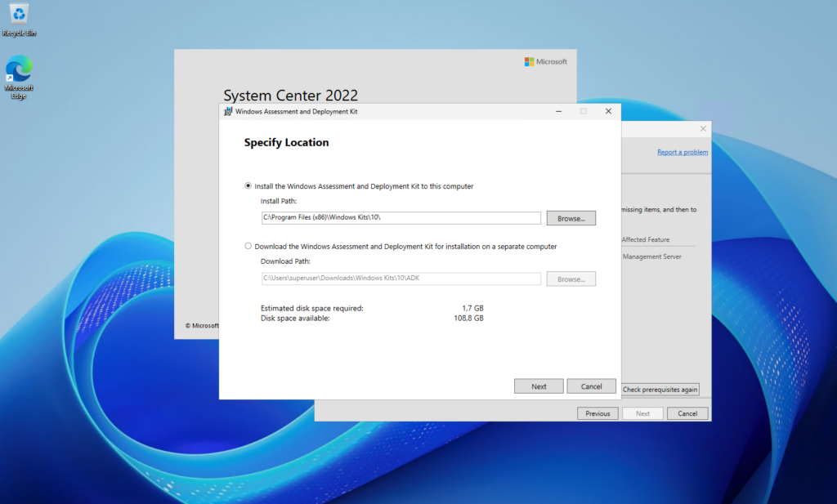Click the Install Path label
The image size is (837, 504).
tap(278, 201)
